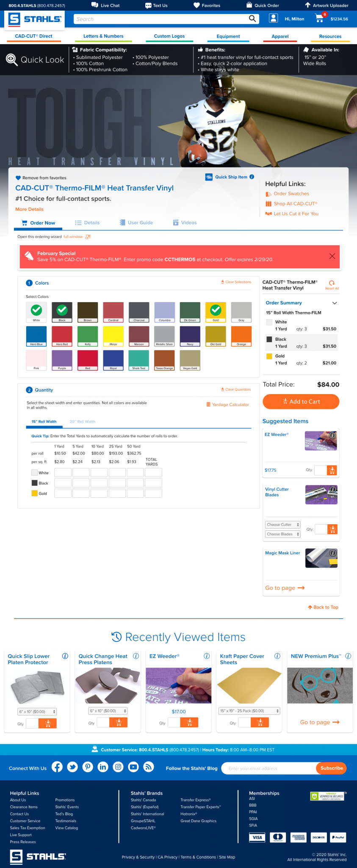Click the search magnifier icon

click(252, 19)
